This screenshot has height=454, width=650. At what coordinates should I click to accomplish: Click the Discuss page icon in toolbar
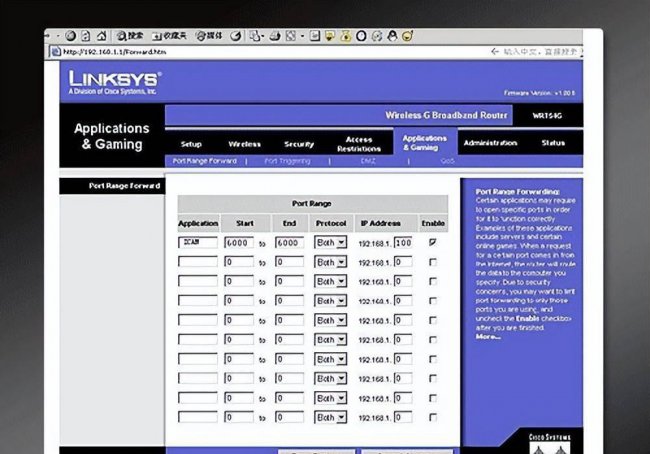coord(315,36)
